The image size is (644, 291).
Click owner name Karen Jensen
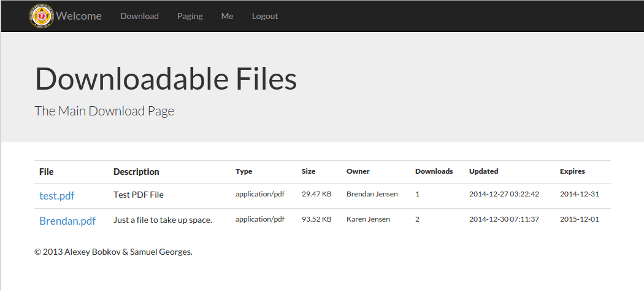(x=368, y=219)
